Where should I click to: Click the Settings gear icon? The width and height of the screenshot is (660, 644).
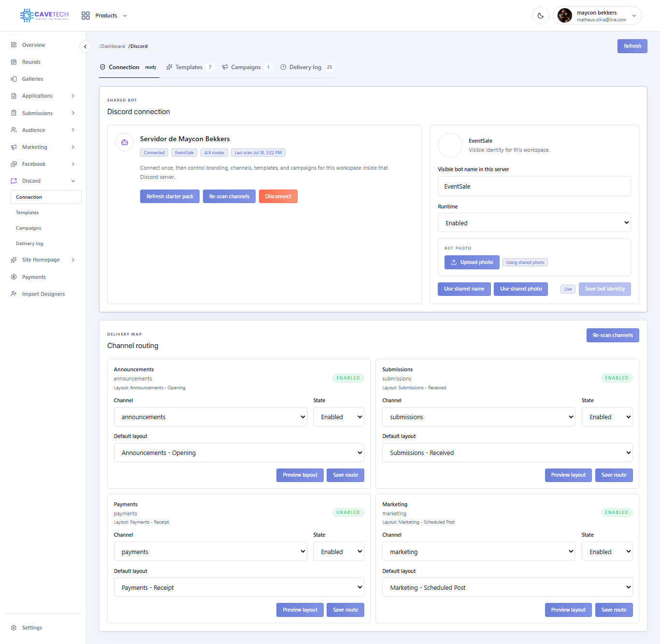pos(14,628)
